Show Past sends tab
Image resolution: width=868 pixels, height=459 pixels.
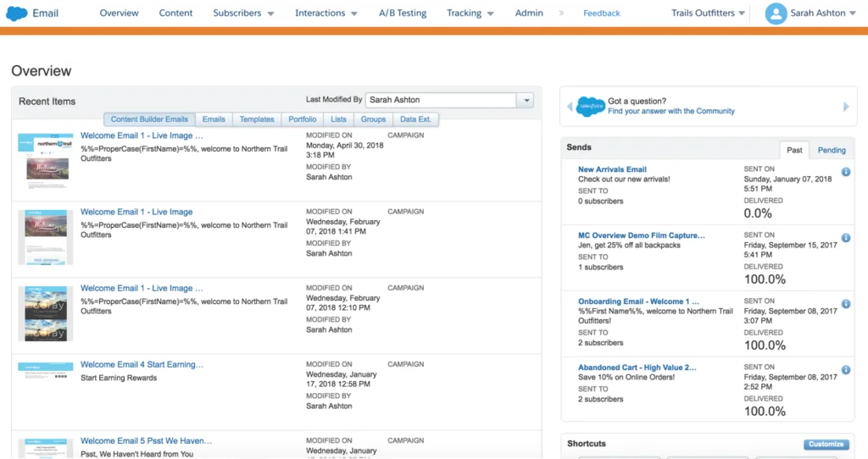coord(794,150)
